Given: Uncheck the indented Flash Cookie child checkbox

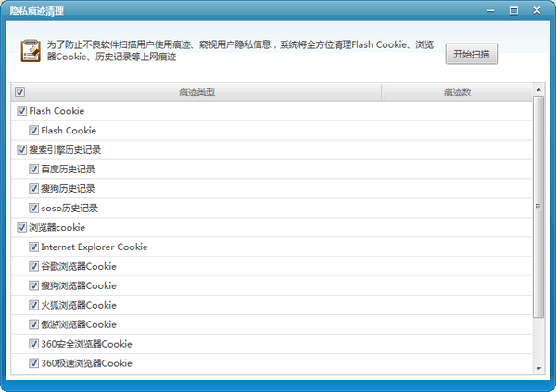Looking at the screenshot, I should [33, 130].
